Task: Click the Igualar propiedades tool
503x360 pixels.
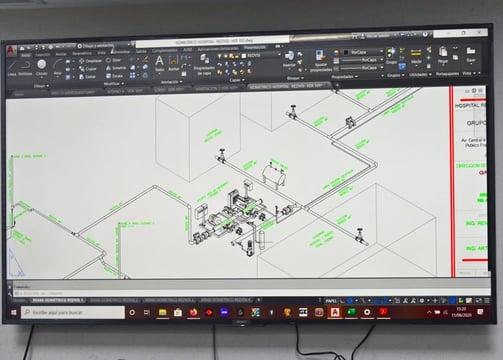Action: [x=321, y=61]
